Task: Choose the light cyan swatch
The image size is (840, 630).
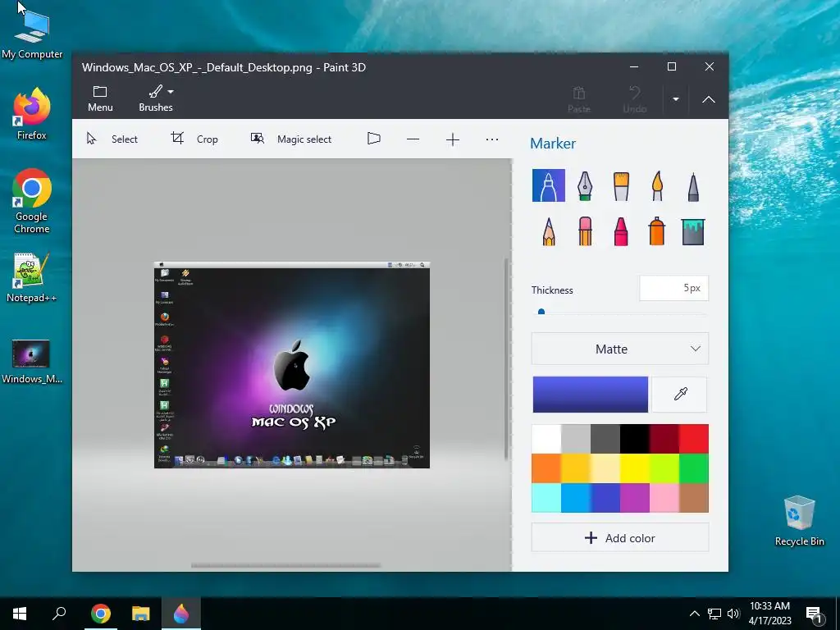Action: click(x=546, y=498)
